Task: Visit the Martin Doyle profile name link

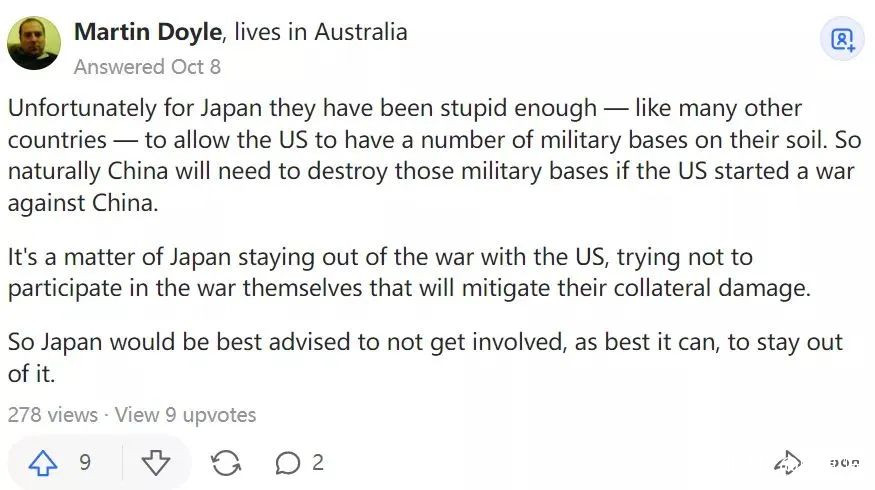Action: click(146, 32)
